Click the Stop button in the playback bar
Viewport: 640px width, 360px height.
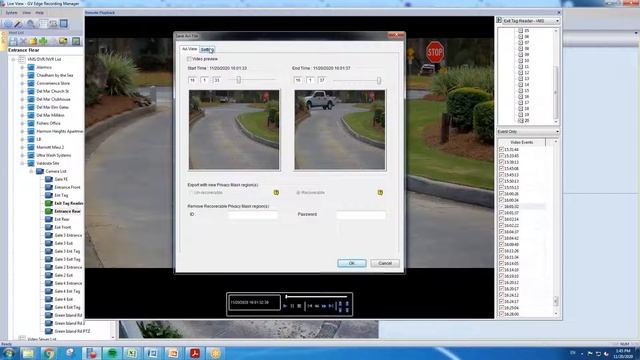point(299,306)
